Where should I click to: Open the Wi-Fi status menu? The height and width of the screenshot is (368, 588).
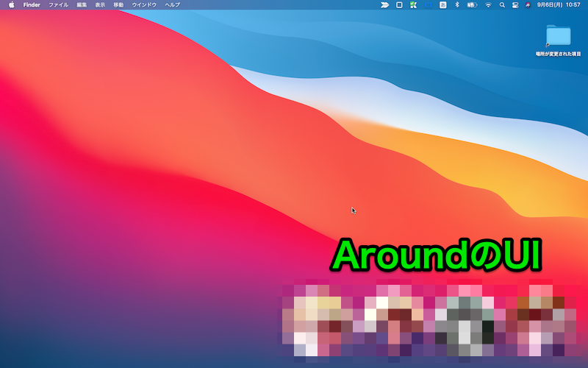coord(488,5)
